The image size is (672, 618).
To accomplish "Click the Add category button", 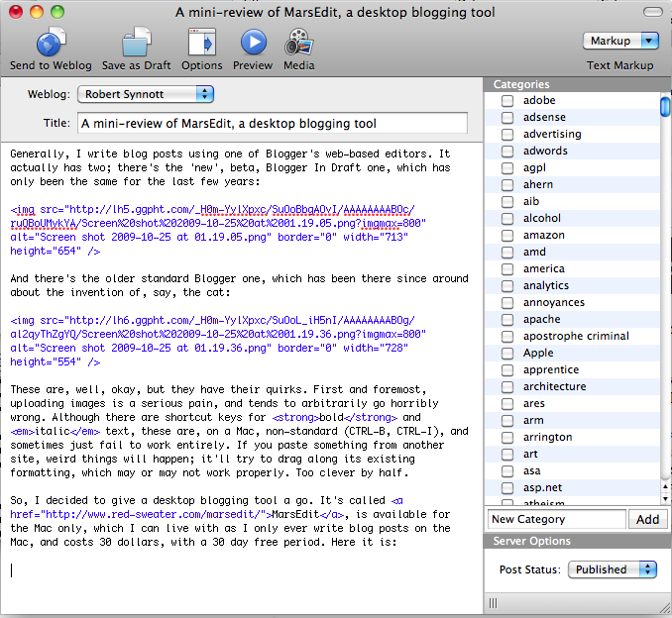I will tap(647, 520).
